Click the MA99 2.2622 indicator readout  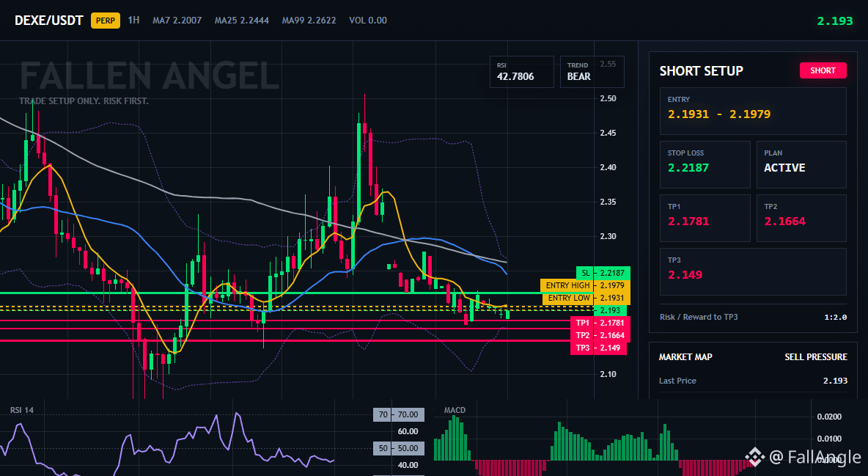coord(309,20)
